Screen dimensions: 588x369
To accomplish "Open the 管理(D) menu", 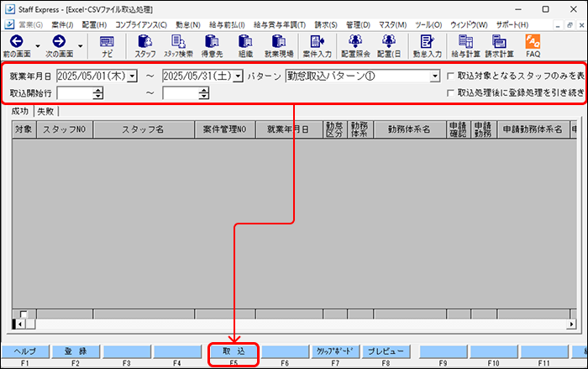I will 358,24.
